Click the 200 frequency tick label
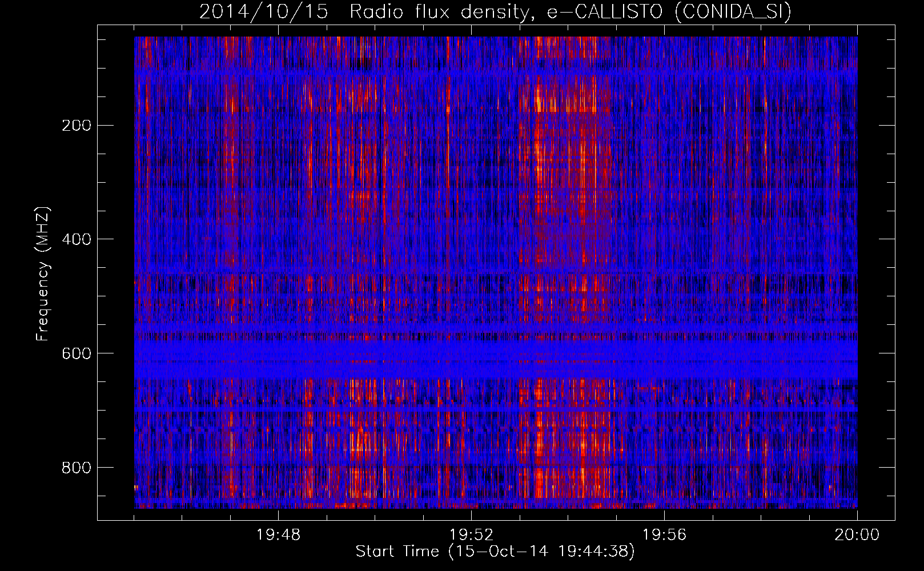Viewport: 924px width, 571px height. tap(76, 126)
